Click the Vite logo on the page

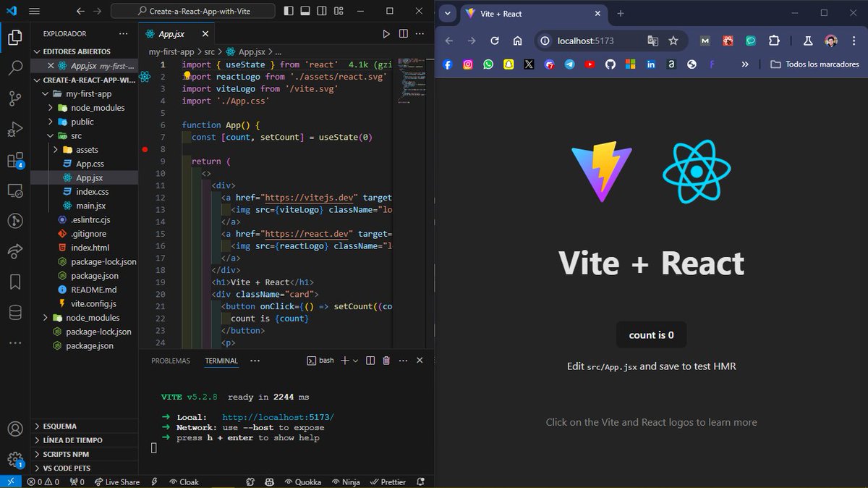[x=602, y=172]
